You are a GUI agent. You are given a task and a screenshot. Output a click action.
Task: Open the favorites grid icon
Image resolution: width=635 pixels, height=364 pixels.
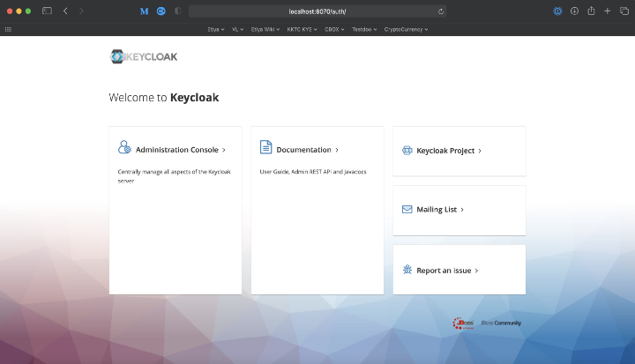coord(8,29)
